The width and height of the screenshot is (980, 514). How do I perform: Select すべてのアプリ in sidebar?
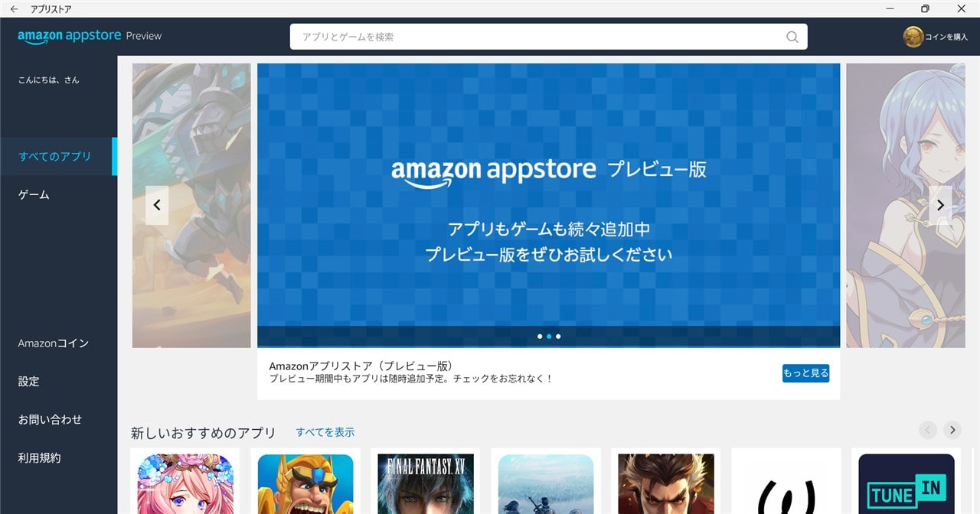click(55, 156)
